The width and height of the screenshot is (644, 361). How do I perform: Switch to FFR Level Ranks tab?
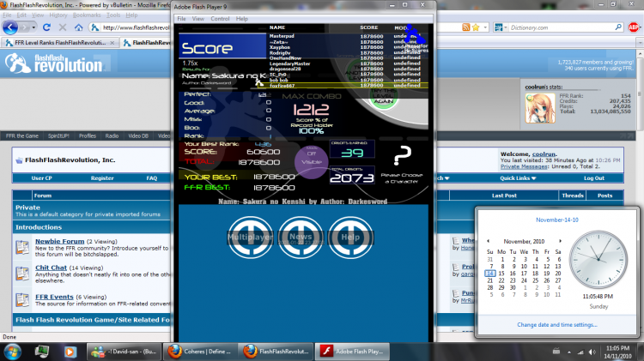click(x=60, y=43)
